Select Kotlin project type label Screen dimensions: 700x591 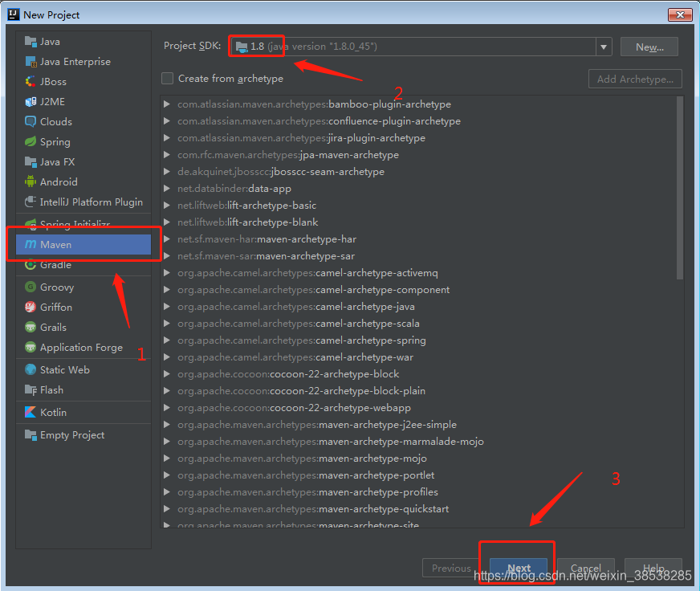click(53, 412)
